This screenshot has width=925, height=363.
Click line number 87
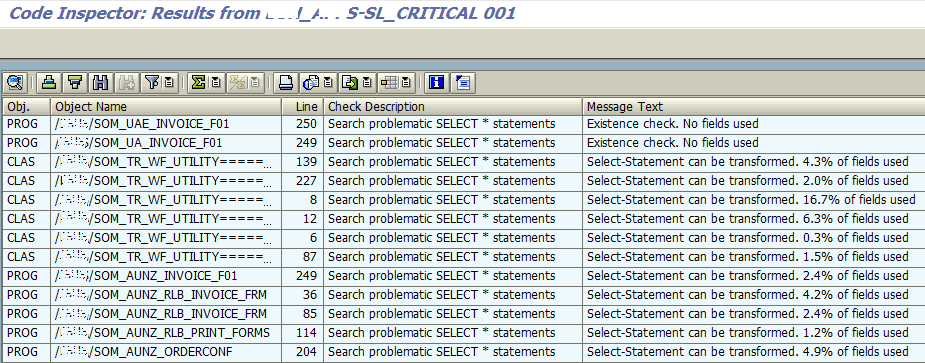[310, 257]
